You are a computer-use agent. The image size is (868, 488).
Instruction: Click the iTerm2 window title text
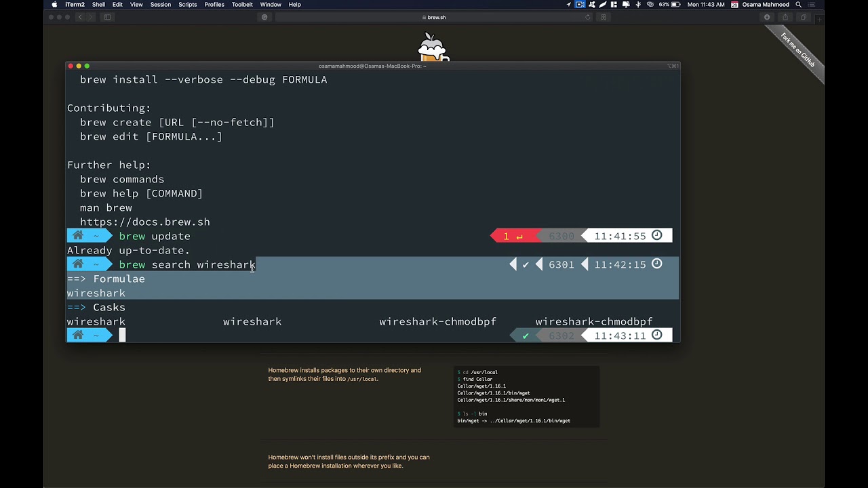pyautogui.click(x=372, y=66)
